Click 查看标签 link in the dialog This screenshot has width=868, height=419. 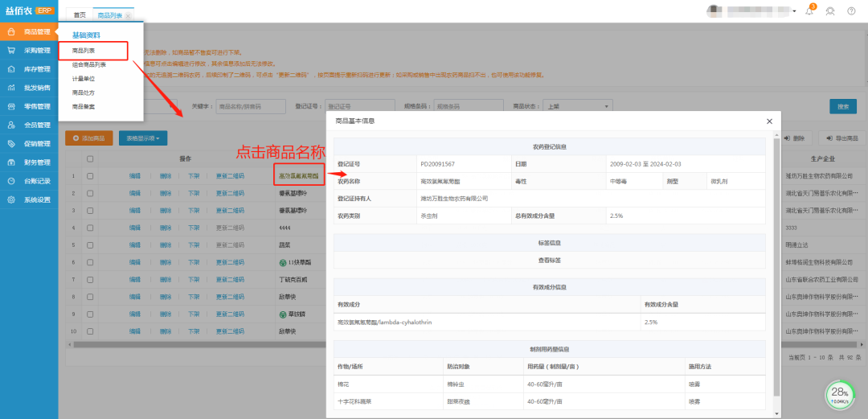[x=549, y=260]
